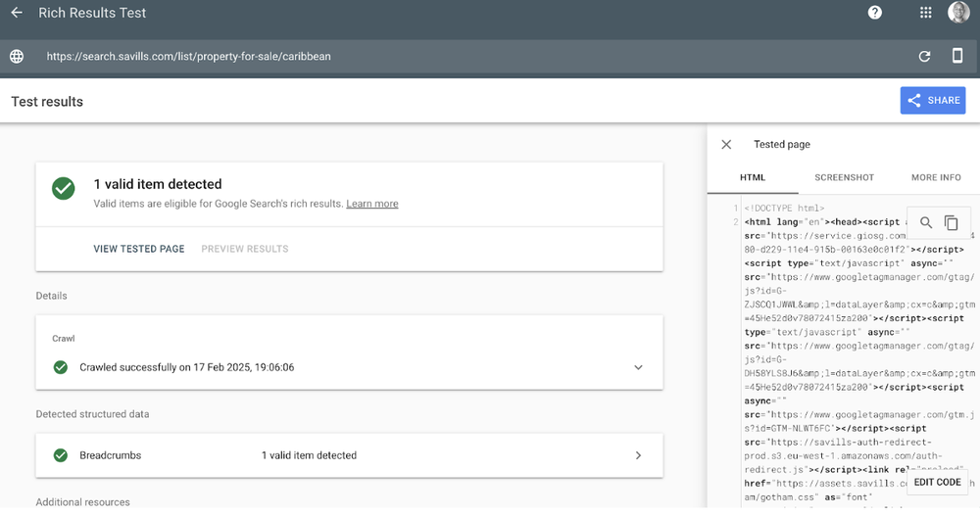Click the globe icon beside URL
The image size is (980, 516).
[17, 56]
